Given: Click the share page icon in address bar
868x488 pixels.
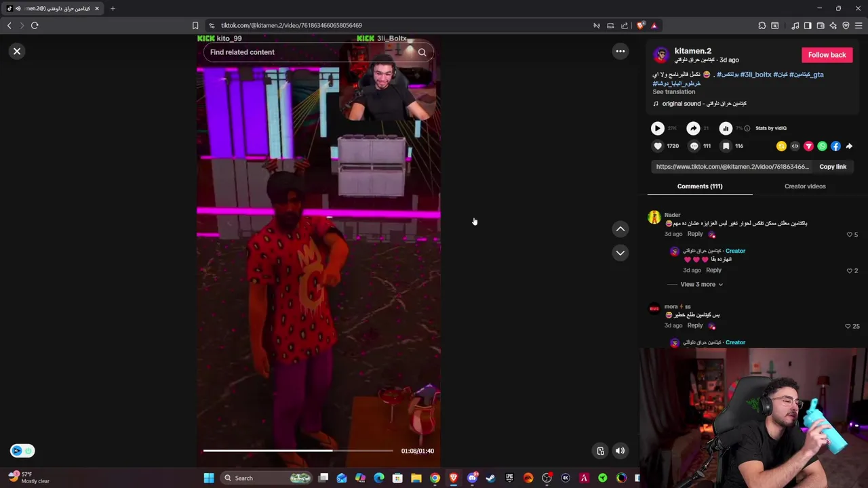Looking at the screenshot, I should coord(625,26).
